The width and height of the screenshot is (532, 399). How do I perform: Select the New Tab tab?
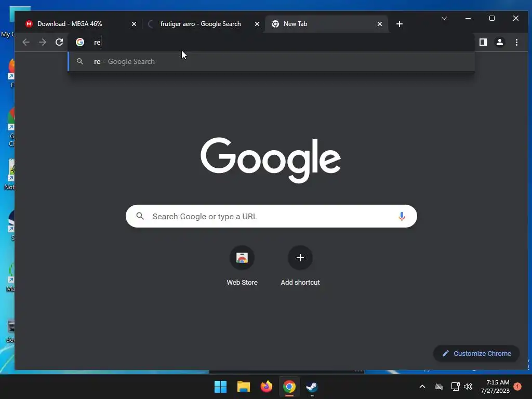pos(326,24)
